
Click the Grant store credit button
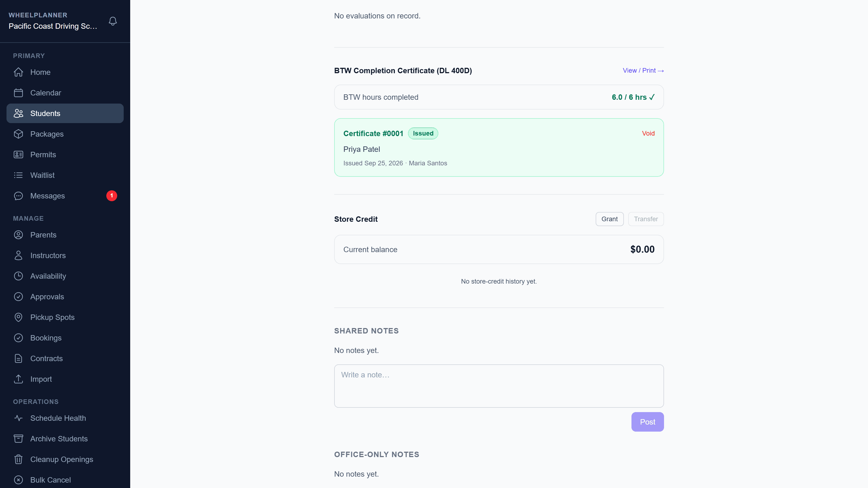609,219
